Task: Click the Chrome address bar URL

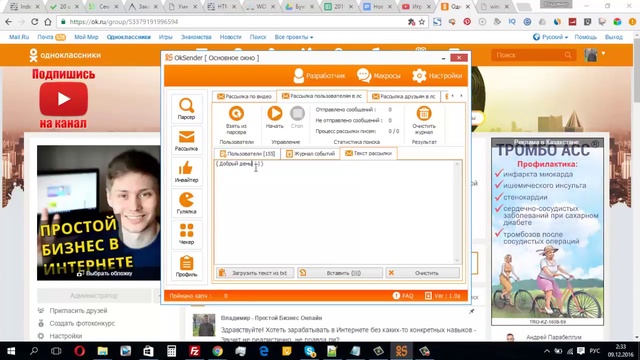Action: pyautogui.click(x=124, y=22)
